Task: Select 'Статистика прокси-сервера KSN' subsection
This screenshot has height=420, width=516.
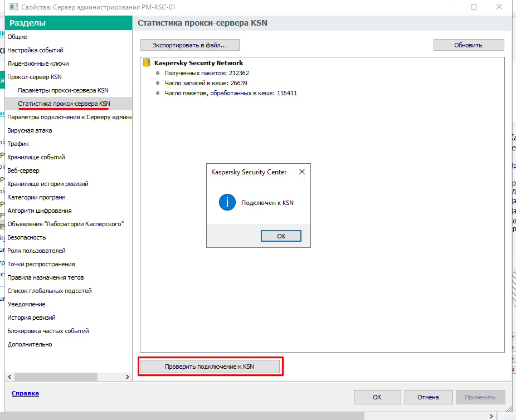Action: tap(69, 104)
